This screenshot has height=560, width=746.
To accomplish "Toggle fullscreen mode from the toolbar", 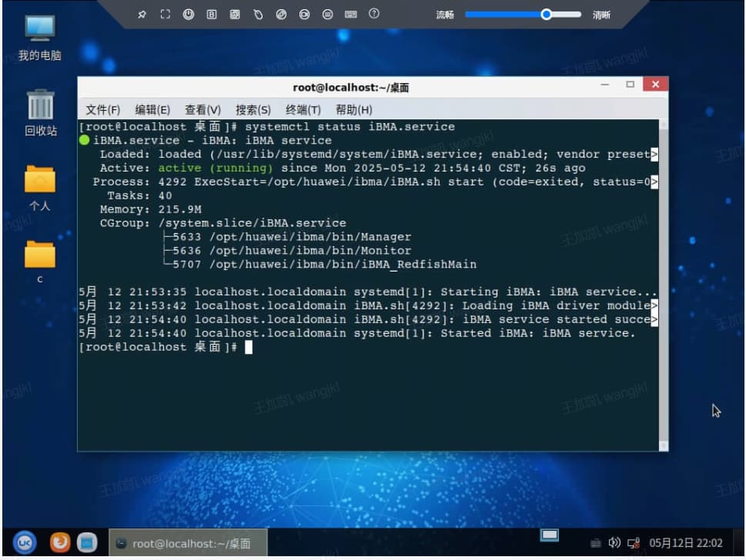I will [165, 14].
